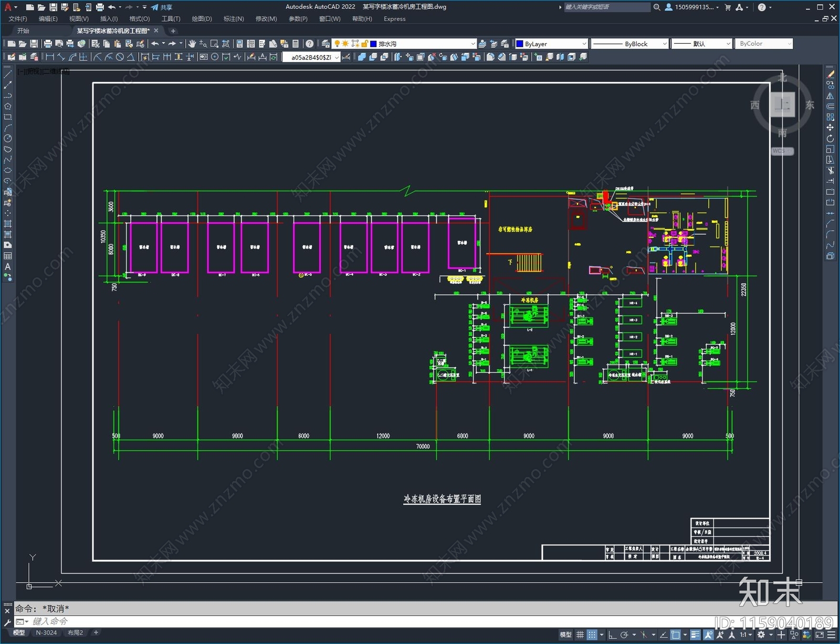Select the Line tool in draw toolbar
This screenshot has width=840, height=644.
7,75
